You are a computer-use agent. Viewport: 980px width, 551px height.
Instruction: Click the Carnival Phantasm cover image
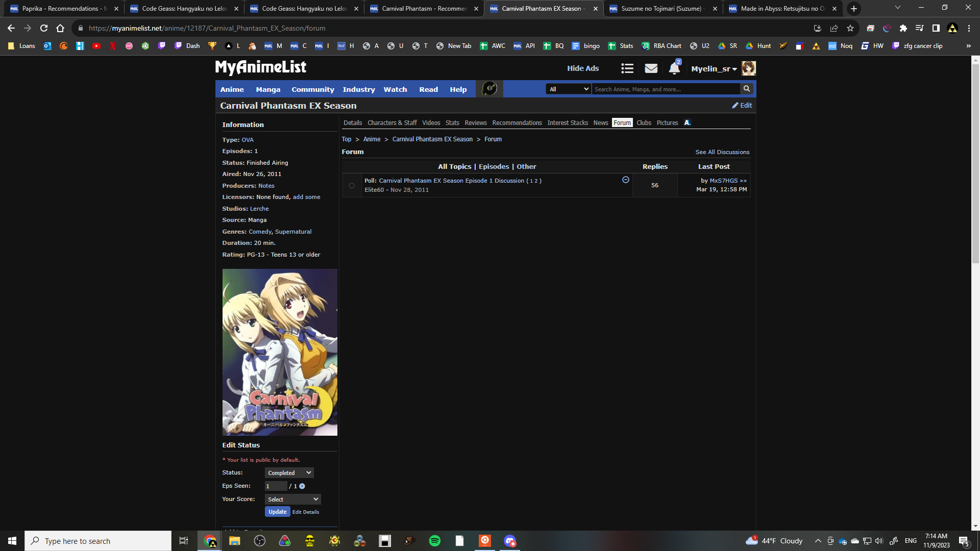280,352
